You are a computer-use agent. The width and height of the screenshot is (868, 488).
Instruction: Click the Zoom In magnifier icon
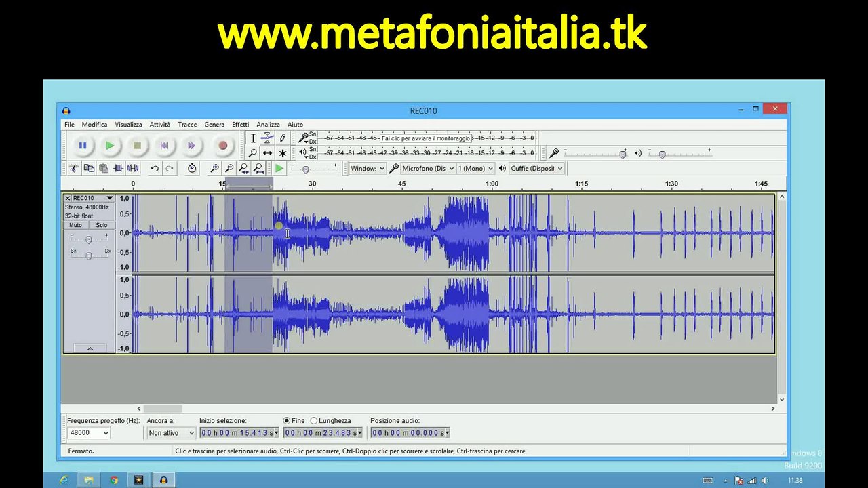tap(214, 168)
